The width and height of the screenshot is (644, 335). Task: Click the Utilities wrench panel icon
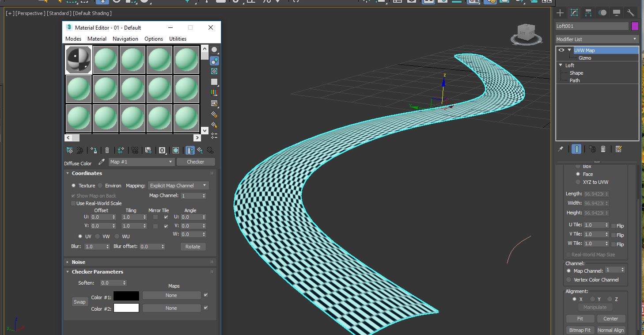click(630, 13)
